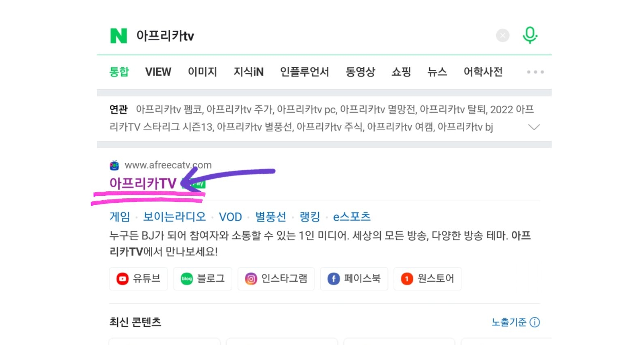This screenshot has width=644, height=346.
Task: Switch to the 이미지 tab
Action: click(202, 72)
